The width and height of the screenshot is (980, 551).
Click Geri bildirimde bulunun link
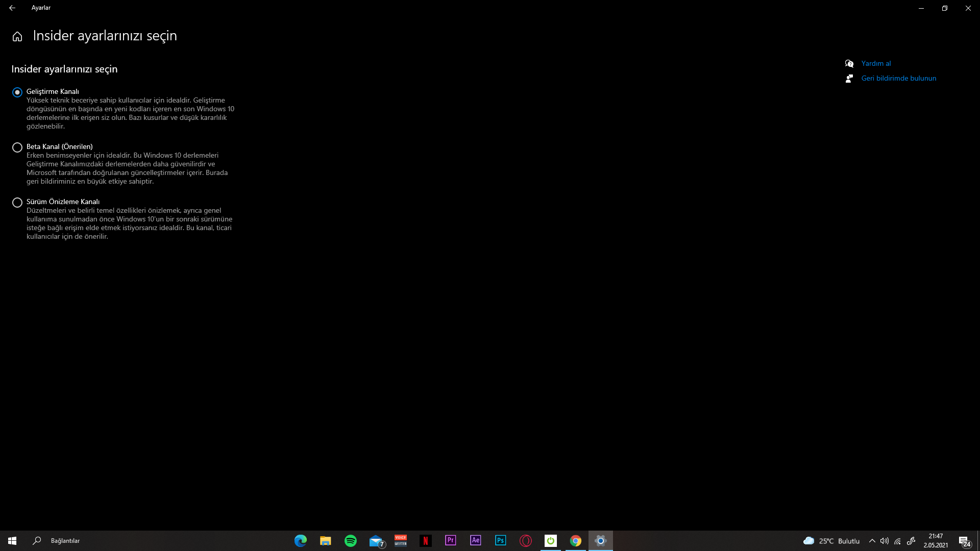898,78
